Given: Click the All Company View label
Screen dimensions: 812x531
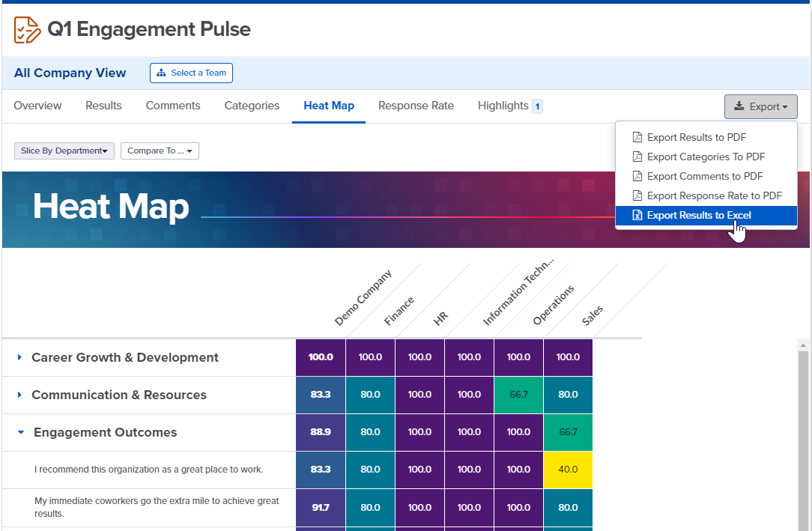Looking at the screenshot, I should pos(70,73).
